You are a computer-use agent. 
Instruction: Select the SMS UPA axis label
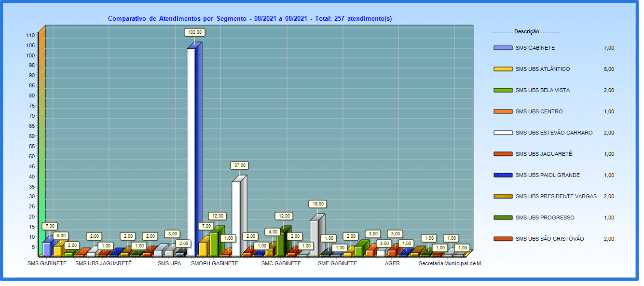coord(169,264)
